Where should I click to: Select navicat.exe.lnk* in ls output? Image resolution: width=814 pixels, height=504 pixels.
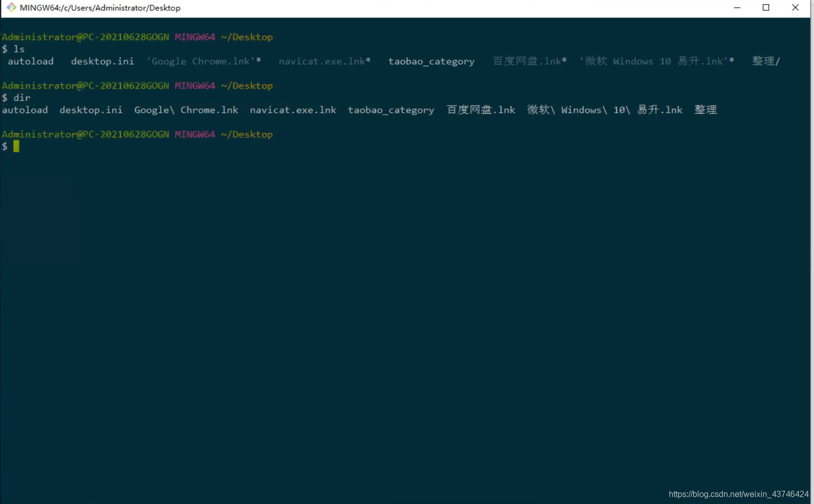click(325, 61)
